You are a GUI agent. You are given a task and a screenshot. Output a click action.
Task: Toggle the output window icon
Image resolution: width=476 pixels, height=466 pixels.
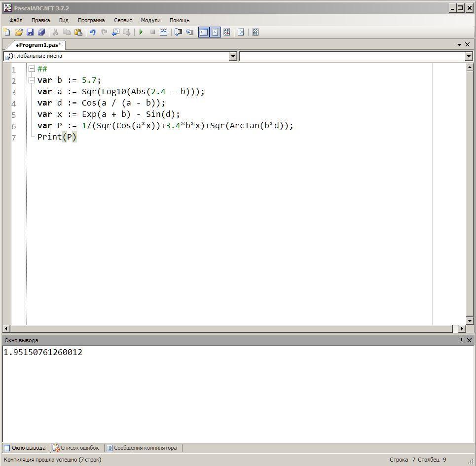point(204,32)
